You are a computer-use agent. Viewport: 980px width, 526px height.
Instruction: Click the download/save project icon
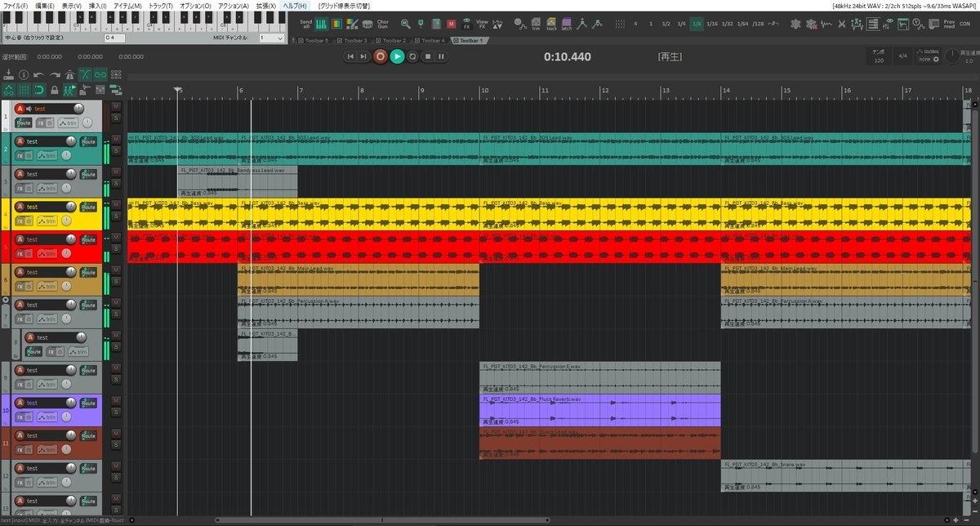9,75
